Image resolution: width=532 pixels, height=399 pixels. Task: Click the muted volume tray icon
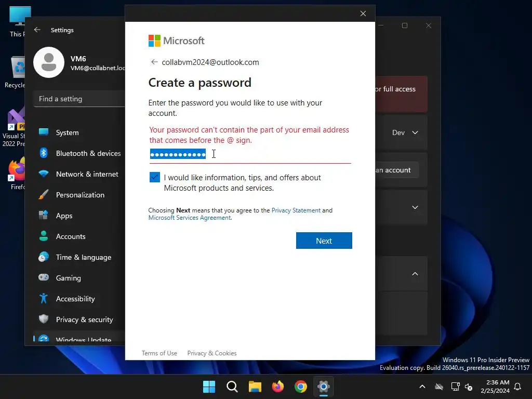pyautogui.click(x=469, y=387)
